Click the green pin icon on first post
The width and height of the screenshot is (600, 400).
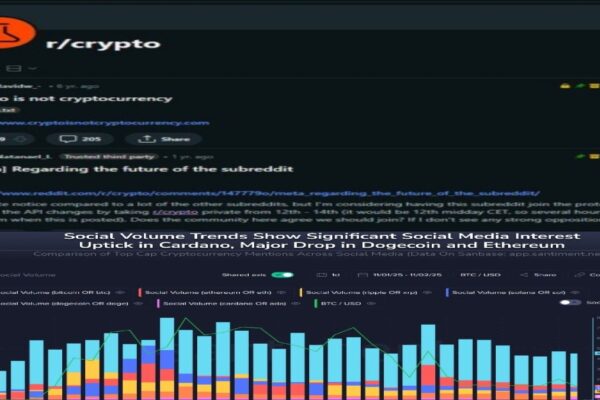[580, 86]
